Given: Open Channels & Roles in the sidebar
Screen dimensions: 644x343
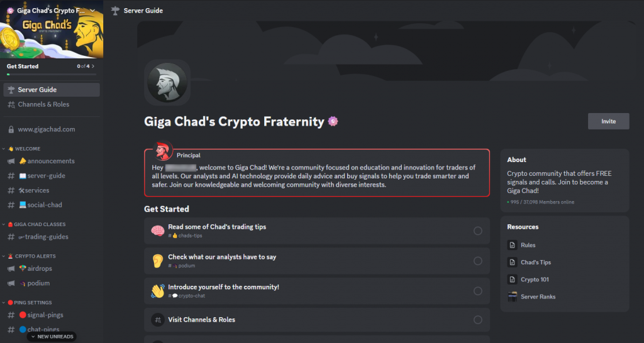Looking at the screenshot, I should coord(43,104).
